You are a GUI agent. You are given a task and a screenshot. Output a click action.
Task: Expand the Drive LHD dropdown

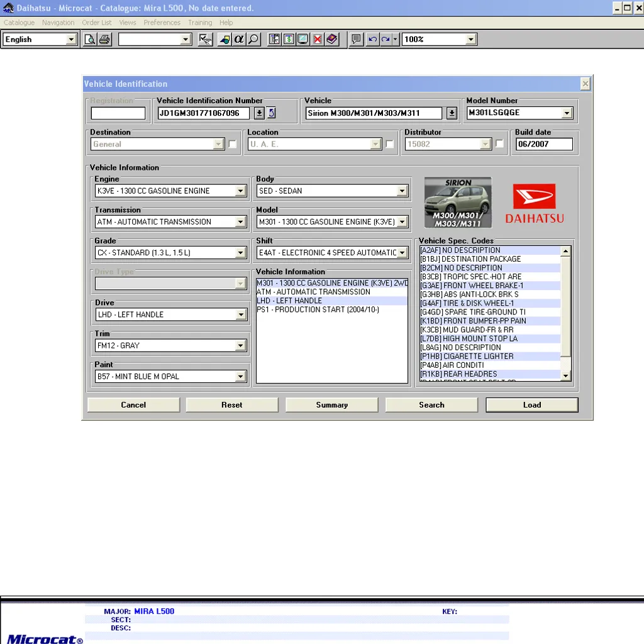(x=241, y=314)
